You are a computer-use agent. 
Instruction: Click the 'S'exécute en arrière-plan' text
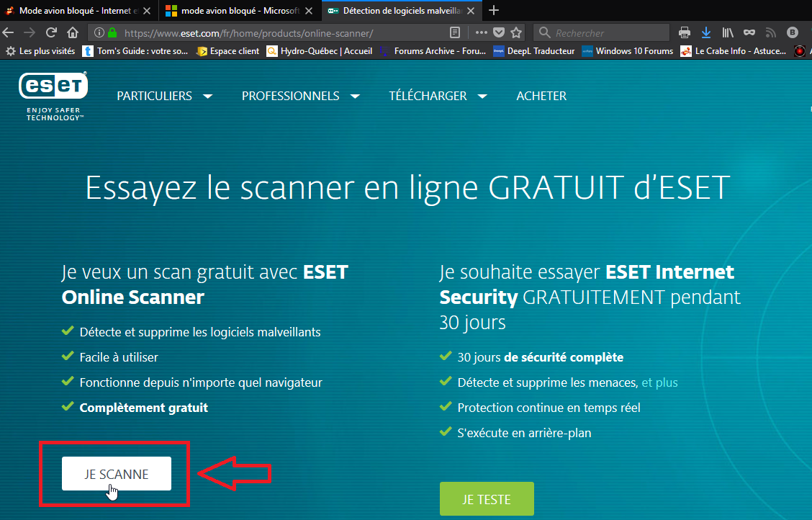(524, 432)
